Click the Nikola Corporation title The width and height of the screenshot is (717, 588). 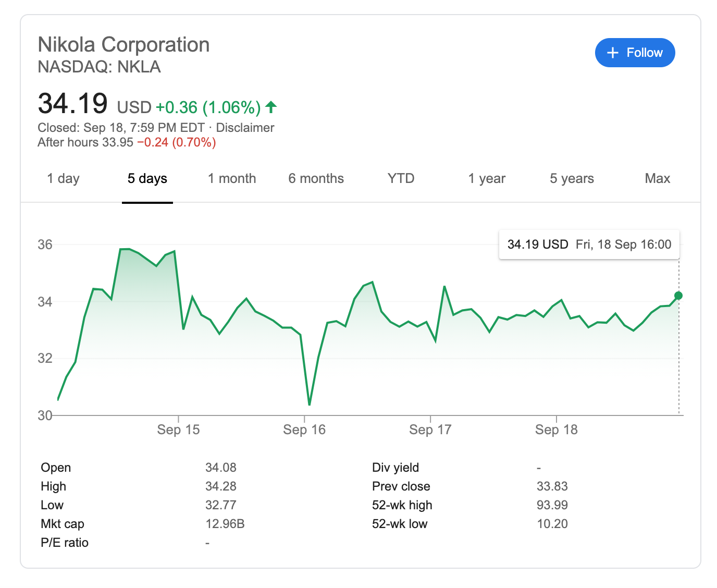pyautogui.click(x=123, y=45)
